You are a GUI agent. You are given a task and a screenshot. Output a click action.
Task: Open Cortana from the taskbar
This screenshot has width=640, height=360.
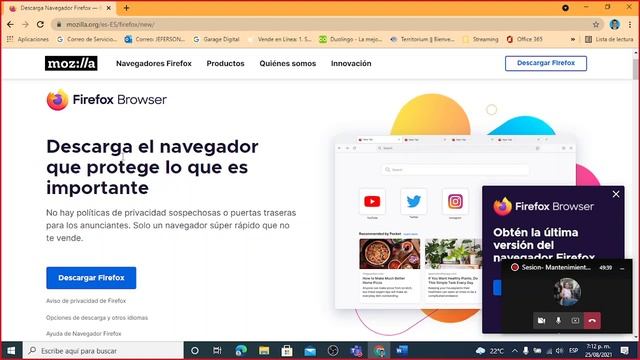(195, 351)
